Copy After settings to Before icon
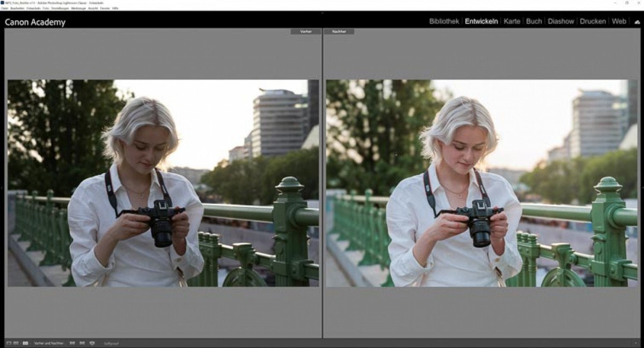The width and height of the screenshot is (644, 348). 82,343
